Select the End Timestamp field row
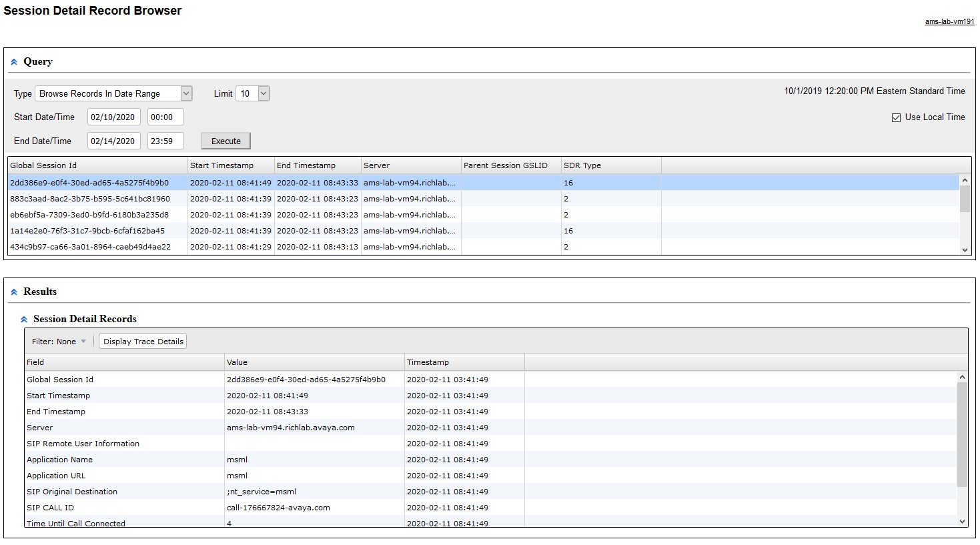 (490, 412)
